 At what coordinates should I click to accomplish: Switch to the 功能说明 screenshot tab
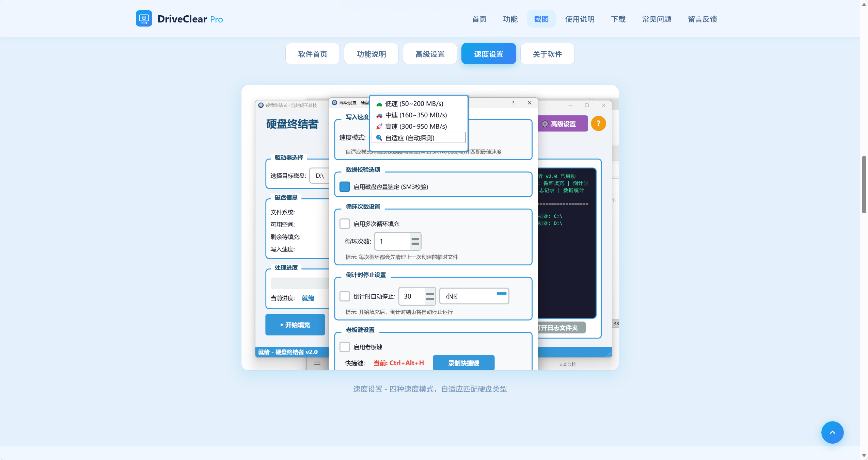371,54
